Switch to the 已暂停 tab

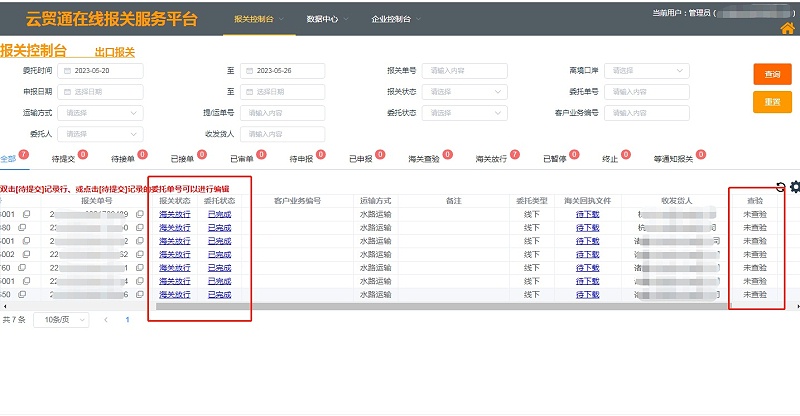click(x=555, y=159)
